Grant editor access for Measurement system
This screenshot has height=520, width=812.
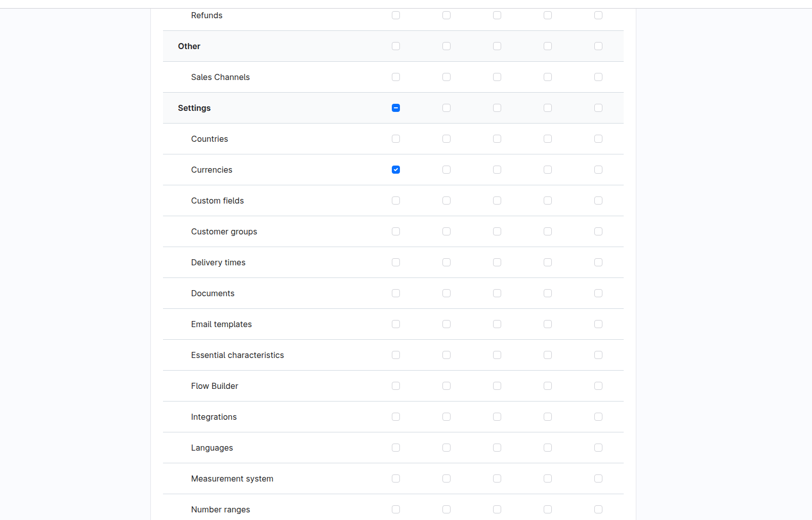tap(446, 478)
